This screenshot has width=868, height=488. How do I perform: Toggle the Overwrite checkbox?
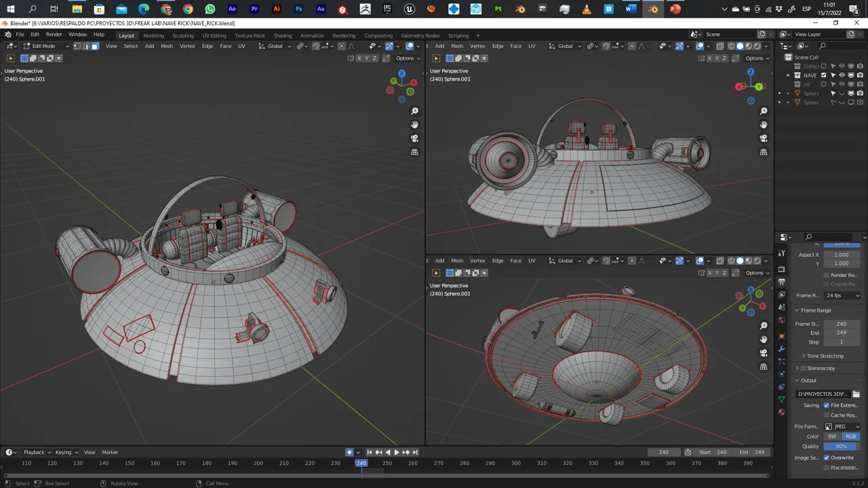(x=826, y=457)
